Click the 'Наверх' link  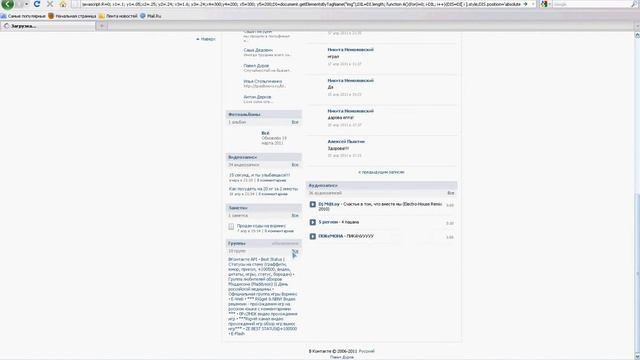click(206, 39)
